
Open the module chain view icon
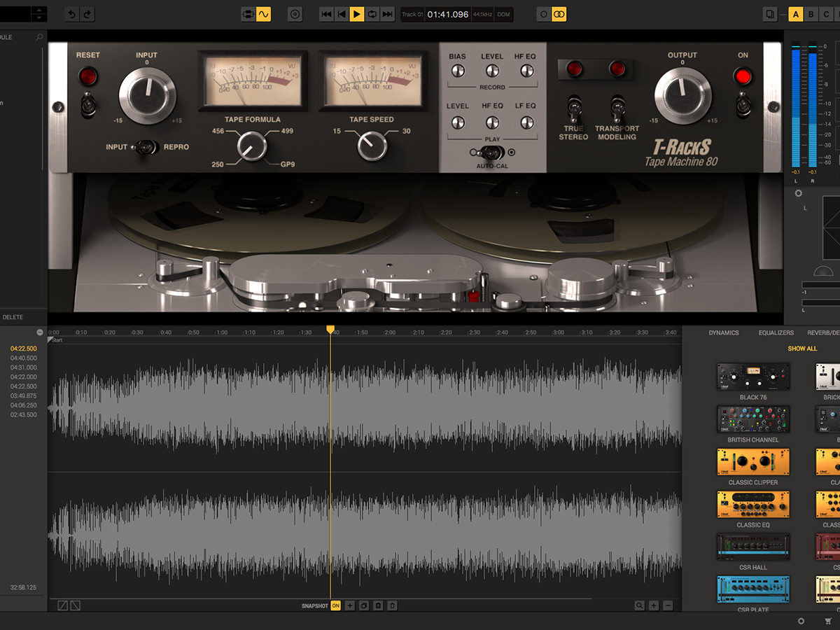(247, 14)
